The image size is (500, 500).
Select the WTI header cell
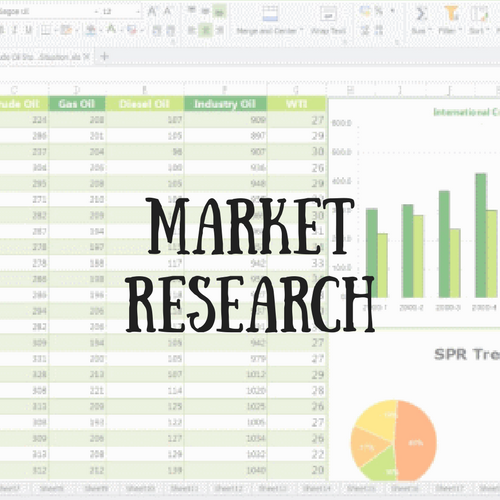(x=297, y=104)
